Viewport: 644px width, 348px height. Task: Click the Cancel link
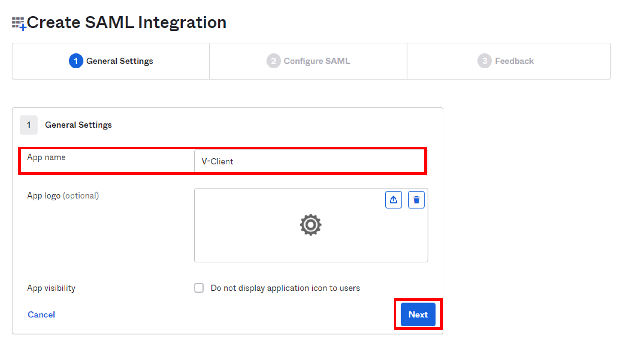(41, 314)
